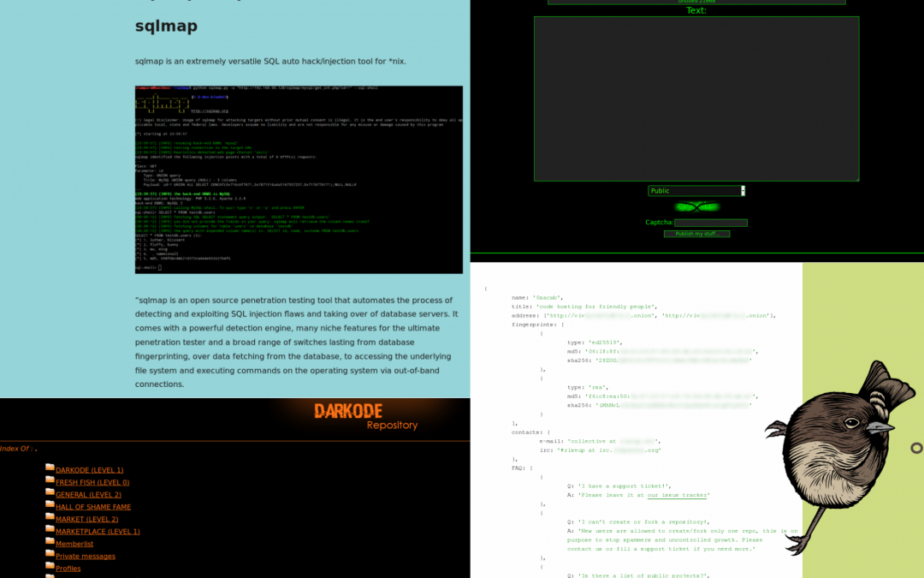
Task: Open the sqlmap terminal screenshot thumbnail
Action: [x=299, y=179]
